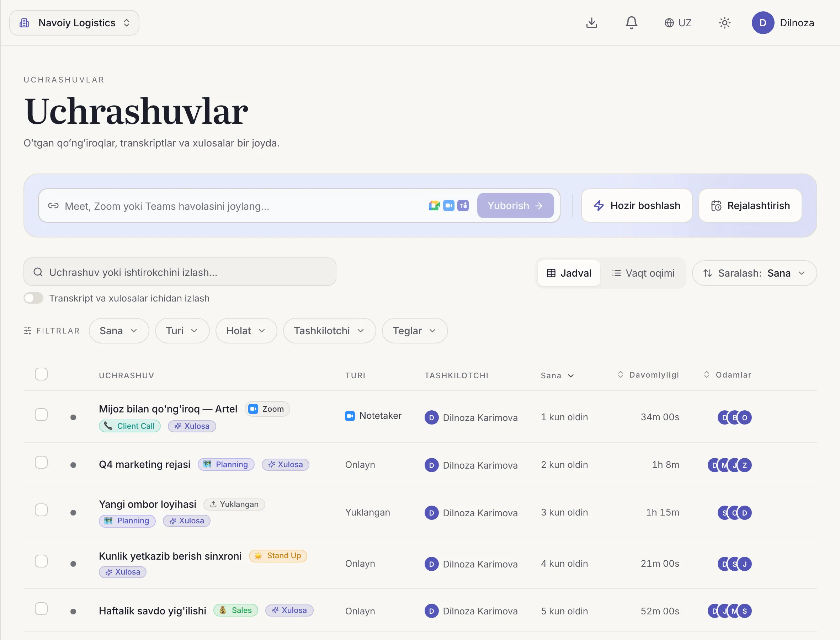
Task: Select Kunlik yetkazib berish sinxroni checkbox
Action: (41, 561)
